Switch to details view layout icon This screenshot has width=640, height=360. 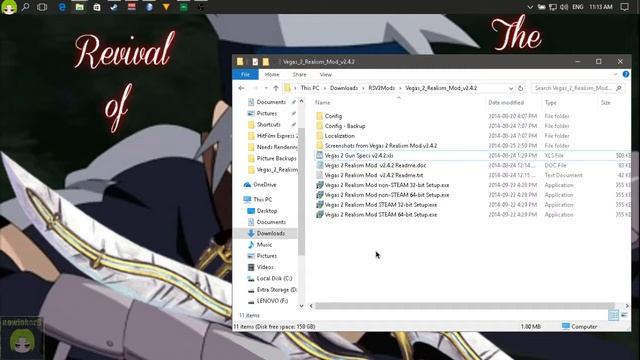click(x=613, y=315)
